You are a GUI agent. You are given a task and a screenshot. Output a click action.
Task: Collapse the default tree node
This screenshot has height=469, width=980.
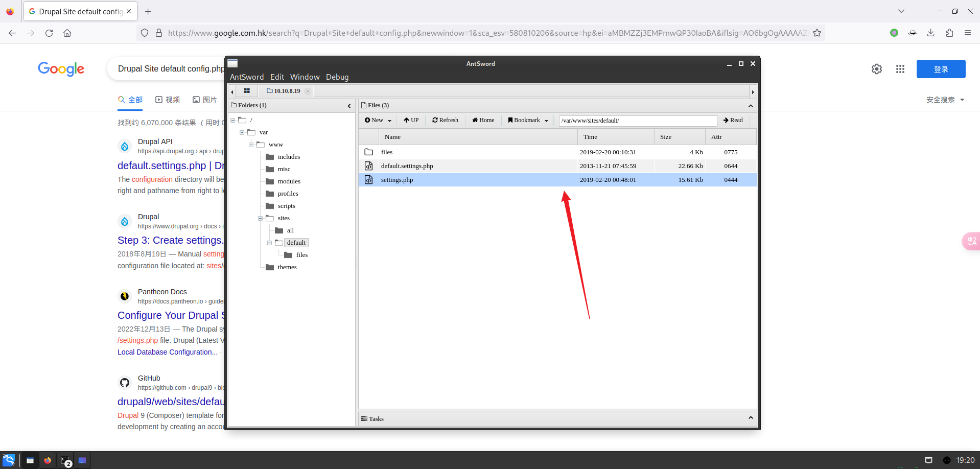[x=270, y=243]
